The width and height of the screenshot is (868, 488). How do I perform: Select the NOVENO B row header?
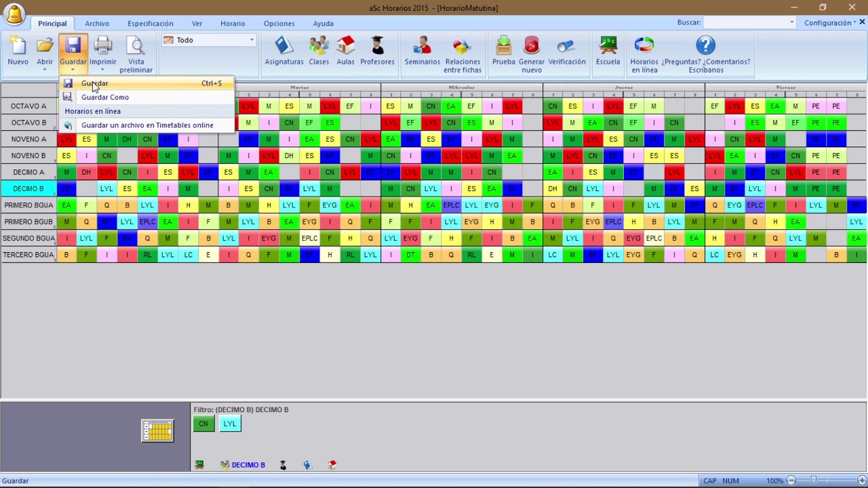pos(28,156)
